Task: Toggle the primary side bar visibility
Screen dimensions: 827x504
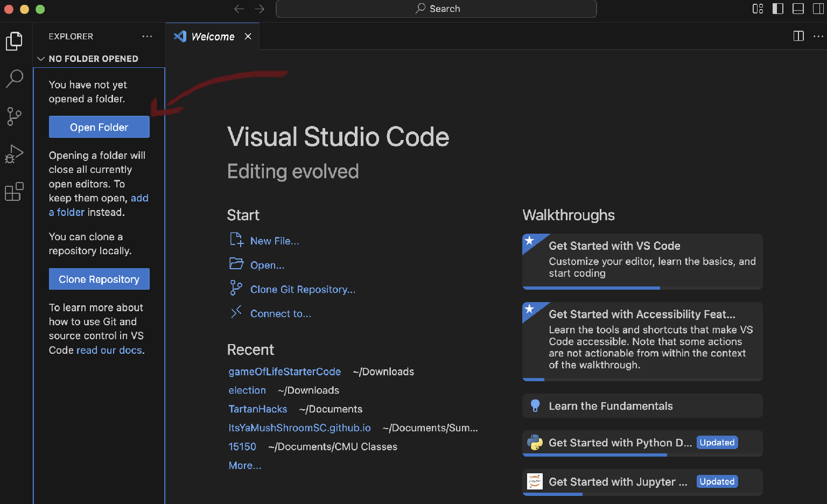Action: point(778,9)
